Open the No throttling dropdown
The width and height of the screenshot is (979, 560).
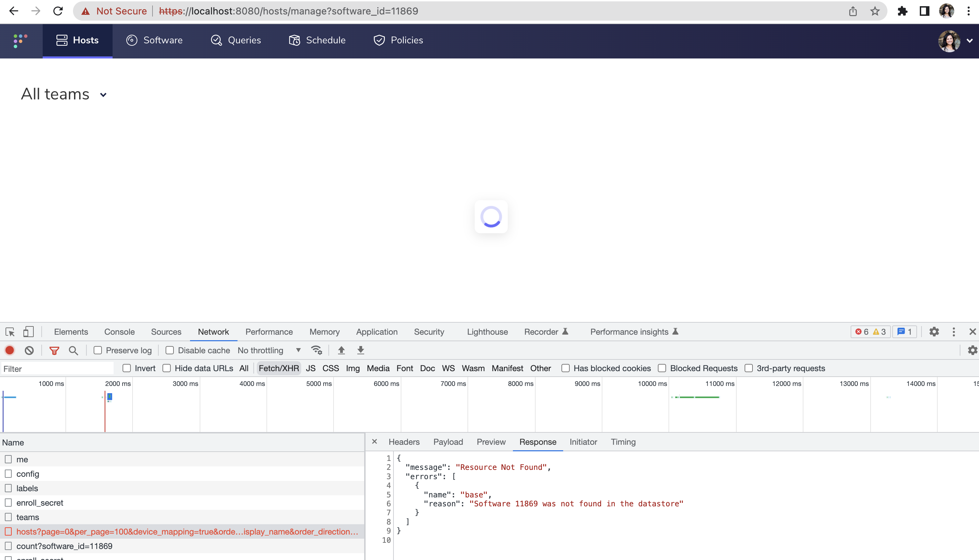tap(269, 351)
